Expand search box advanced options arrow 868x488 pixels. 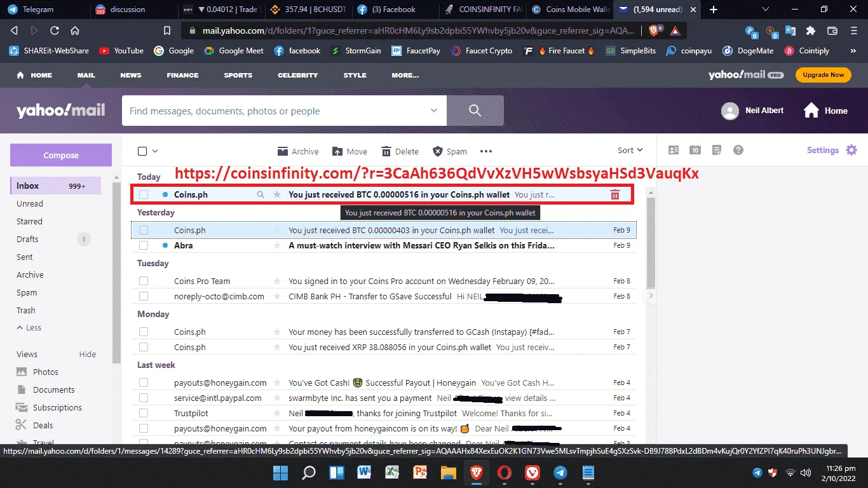[x=434, y=111]
